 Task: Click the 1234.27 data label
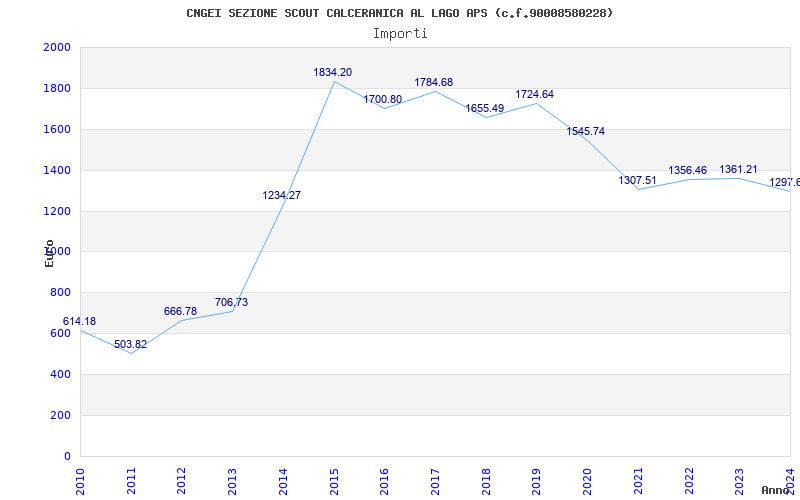tap(281, 196)
